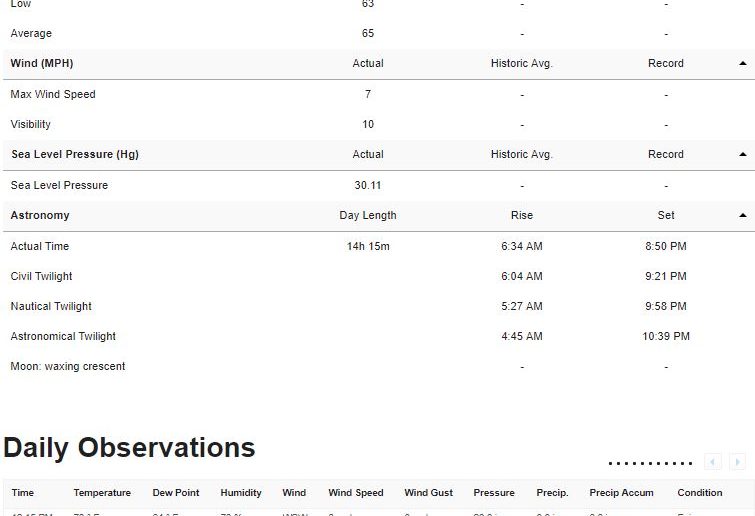Image resolution: width=755 pixels, height=516 pixels.
Task: Select the last pagination dot
Action: pos(690,464)
